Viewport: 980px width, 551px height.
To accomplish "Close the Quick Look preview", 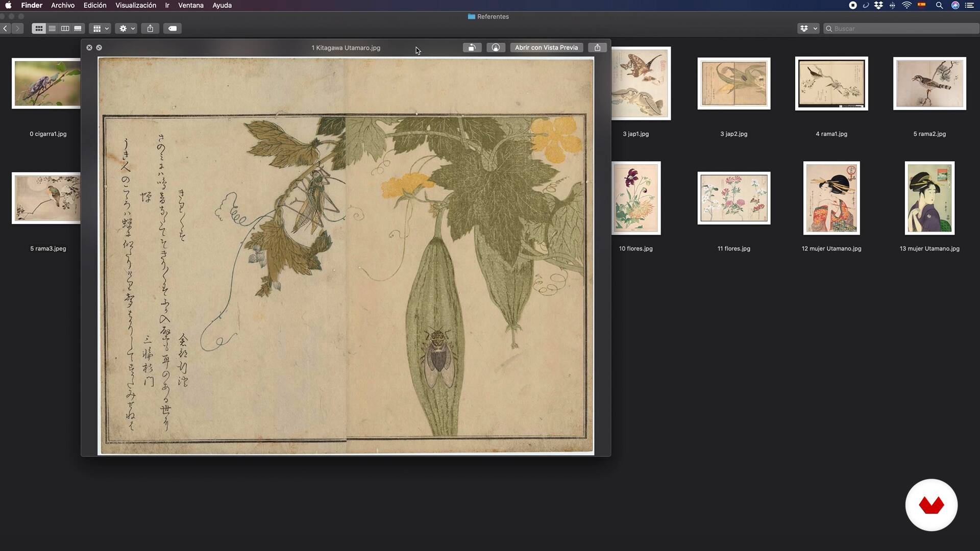I will point(89,47).
